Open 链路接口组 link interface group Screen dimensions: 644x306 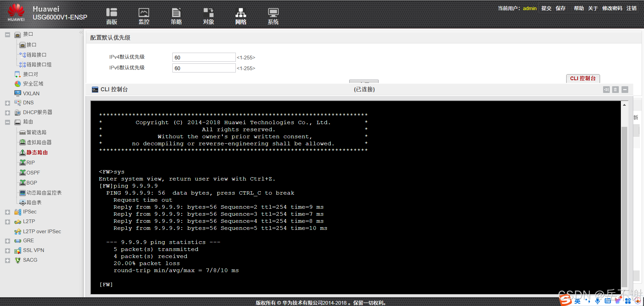pos(39,64)
